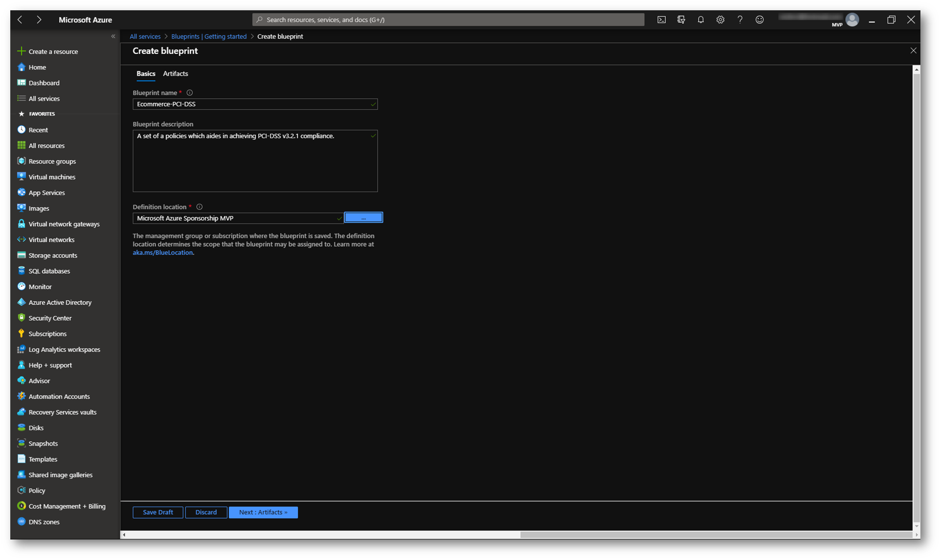Open Security Center in the sidebar
Image resolution: width=941 pixels, height=560 pixels.
[x=45, y=318]
